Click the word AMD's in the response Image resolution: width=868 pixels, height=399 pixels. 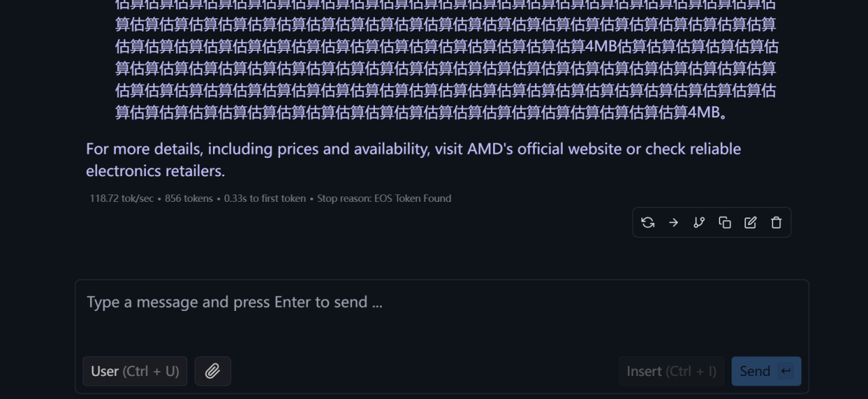490,149
